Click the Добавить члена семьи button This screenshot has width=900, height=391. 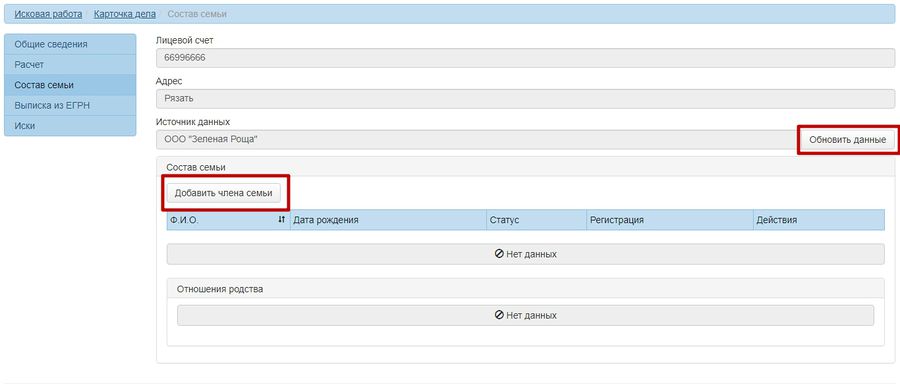[223, 193]
